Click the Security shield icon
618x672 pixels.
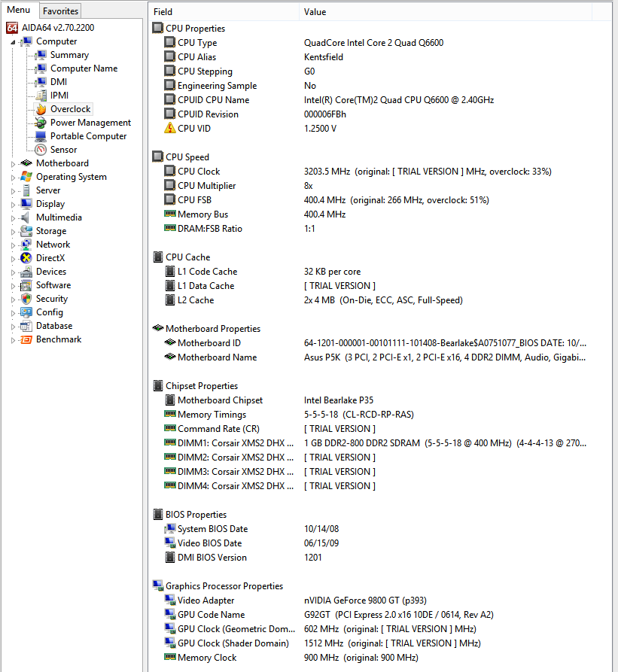click(x=26, y=299)
